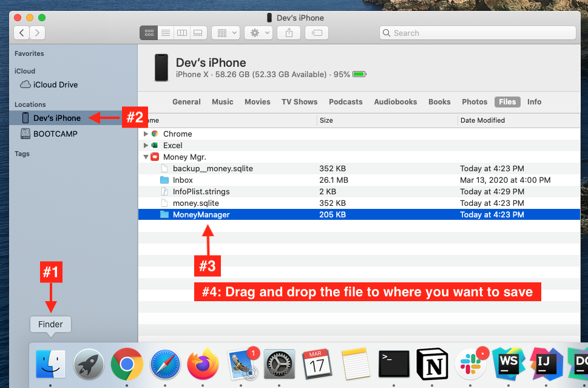
Task: Open Slack from the Dock
Action: (471, 363)
